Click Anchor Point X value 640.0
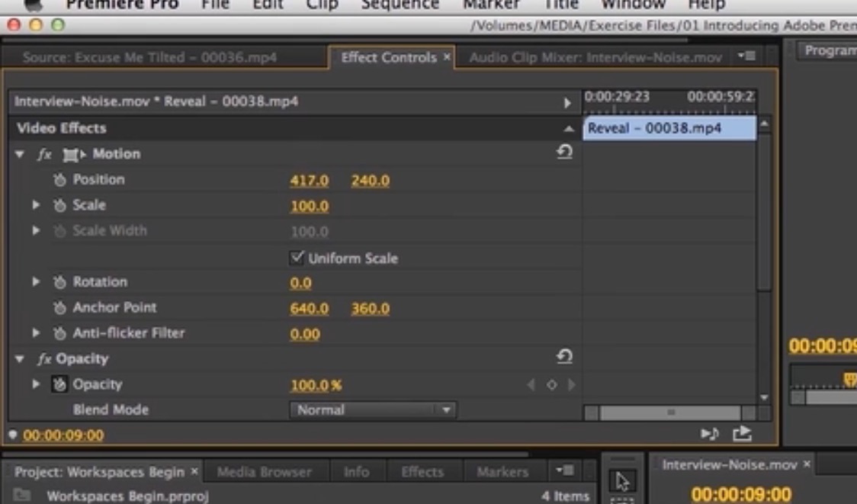The width and height of the screenshot is (857, 504). 310,308
